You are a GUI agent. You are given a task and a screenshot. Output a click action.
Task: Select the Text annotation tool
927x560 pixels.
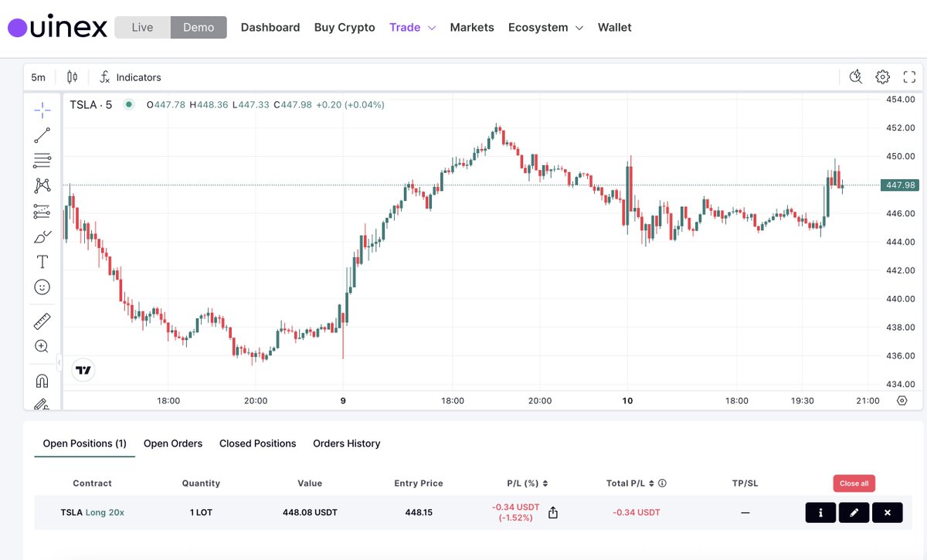tap(42, 262)
